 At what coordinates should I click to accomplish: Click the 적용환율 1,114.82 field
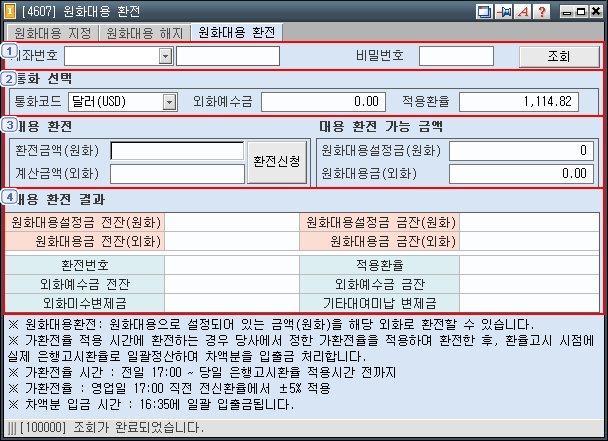pos(519,102)
